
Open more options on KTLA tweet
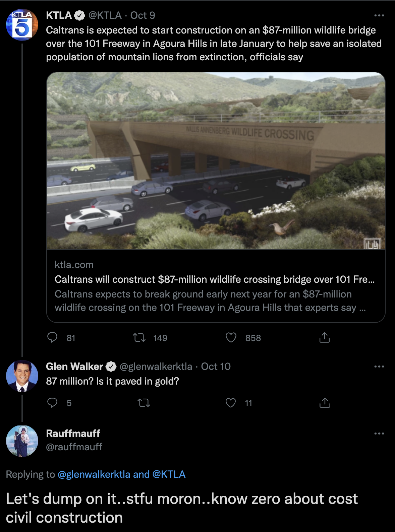tap(379, 15)
